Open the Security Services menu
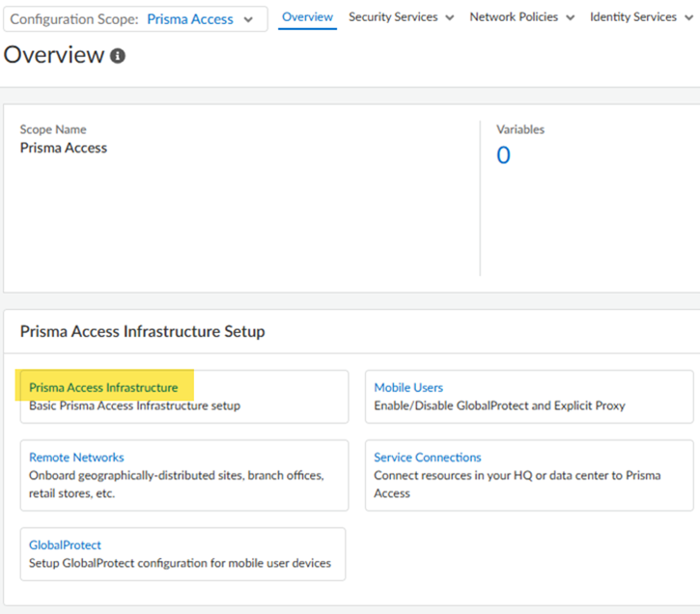Screen dimensions: 700x614 [x=393, y=17]
